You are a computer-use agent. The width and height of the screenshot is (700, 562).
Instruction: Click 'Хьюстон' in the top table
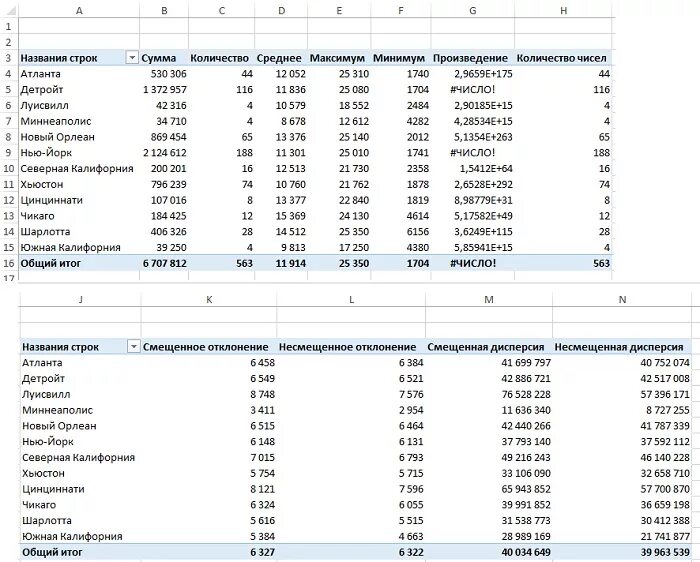(42, 184)
